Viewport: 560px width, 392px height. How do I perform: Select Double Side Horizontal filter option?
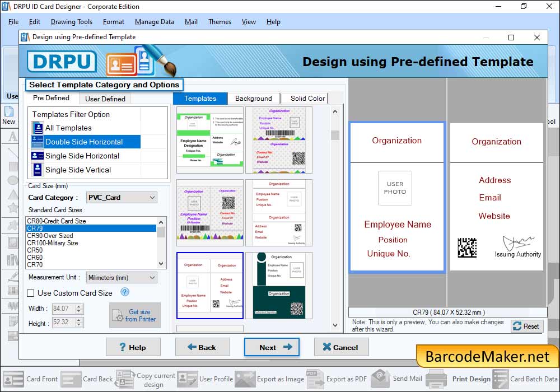pos(86,142)
